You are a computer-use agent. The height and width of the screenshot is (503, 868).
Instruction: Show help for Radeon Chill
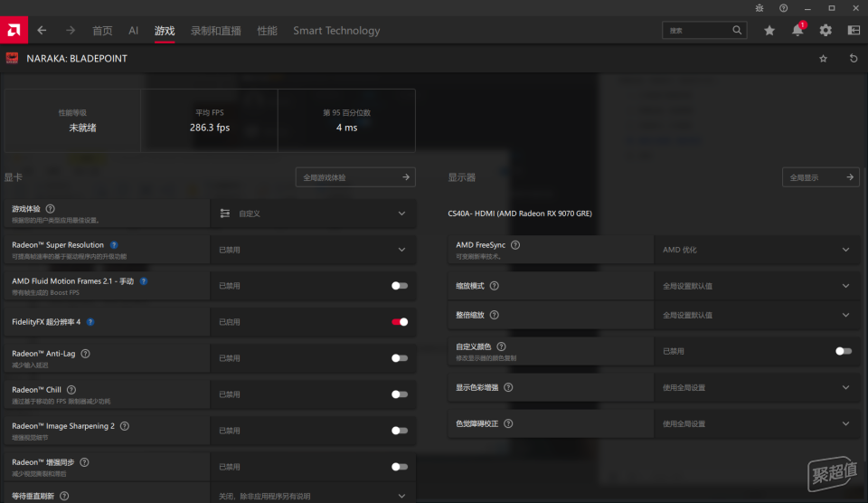coord(71,389)
